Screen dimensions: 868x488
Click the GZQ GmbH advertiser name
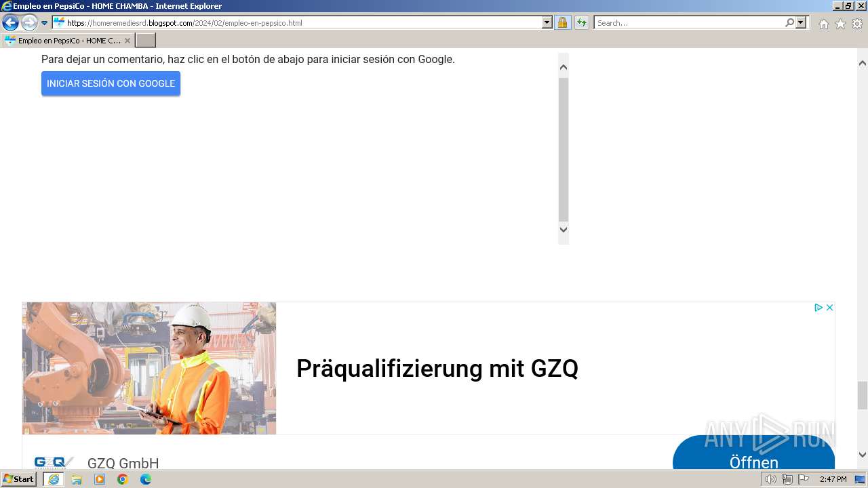coord(123,463)
